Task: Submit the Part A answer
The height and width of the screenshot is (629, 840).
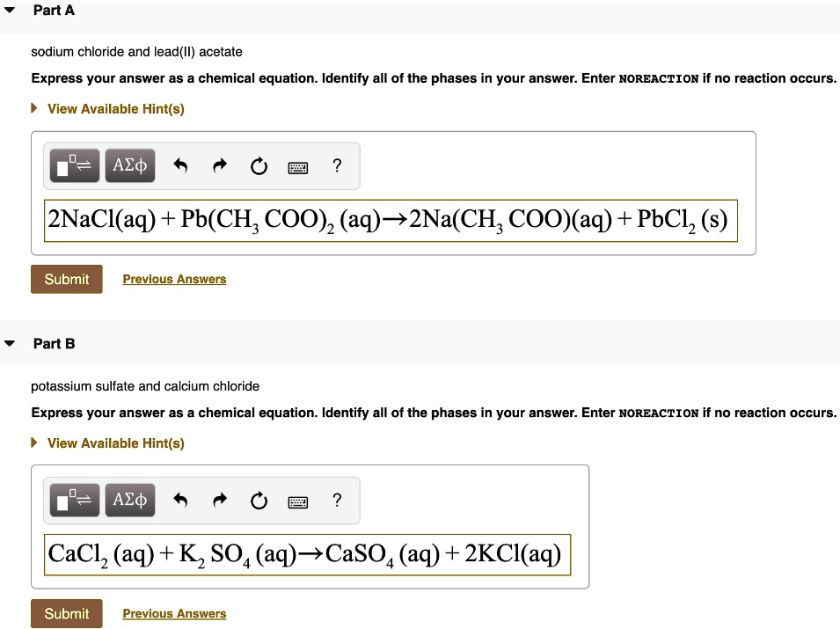Action: point(66,279)
